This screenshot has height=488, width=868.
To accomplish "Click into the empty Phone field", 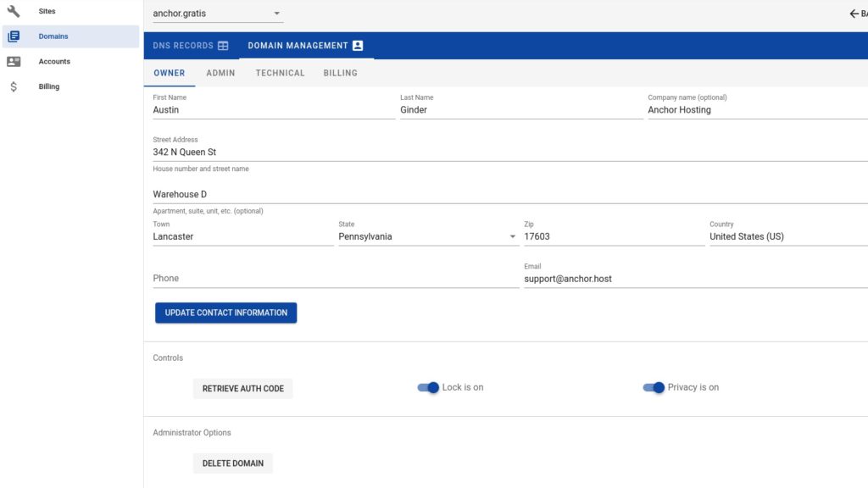I will (x=335, y=278).
